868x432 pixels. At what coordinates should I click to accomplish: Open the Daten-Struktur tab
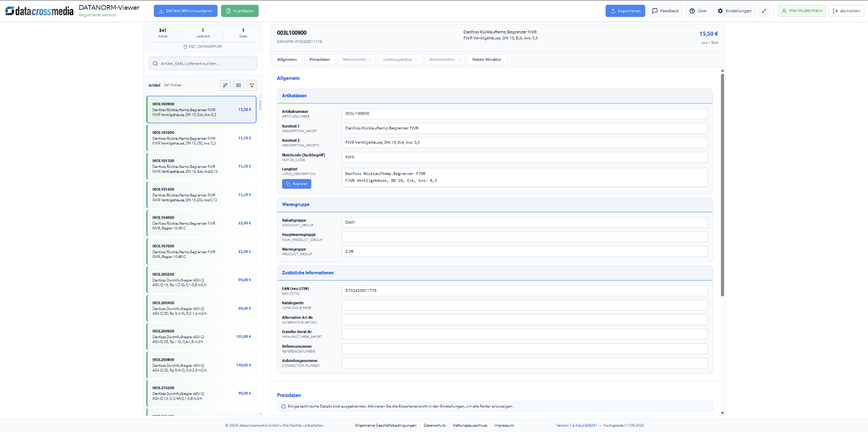point(486,59)
